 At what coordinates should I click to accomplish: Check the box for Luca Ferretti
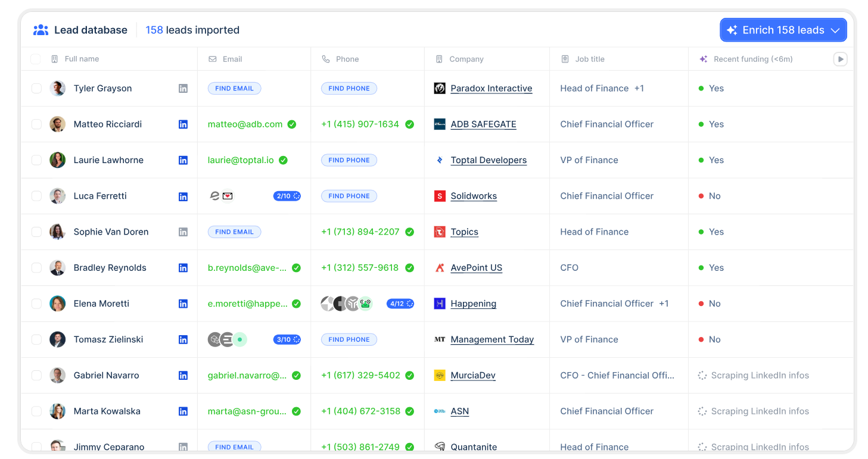tap(36, 196)
